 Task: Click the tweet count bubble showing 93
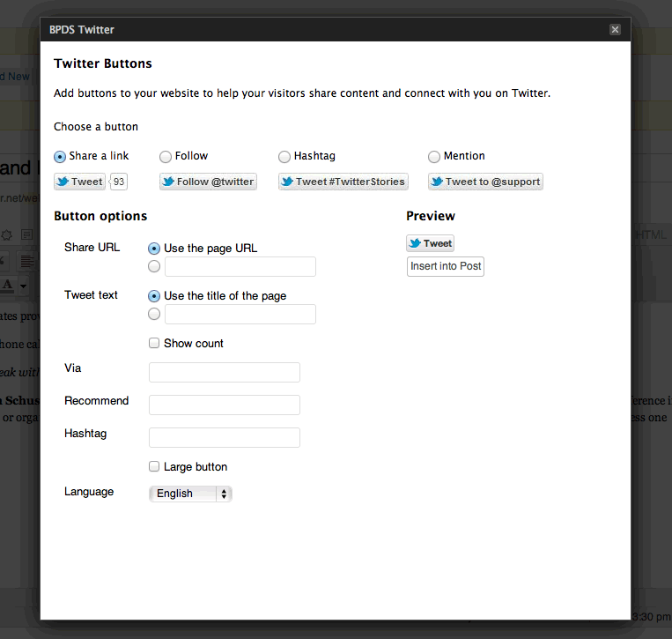[119, 182]
